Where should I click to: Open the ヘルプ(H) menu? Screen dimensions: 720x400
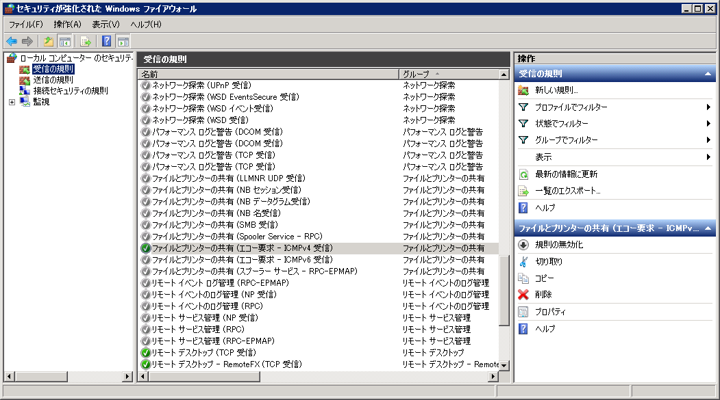tap(146, 24)
